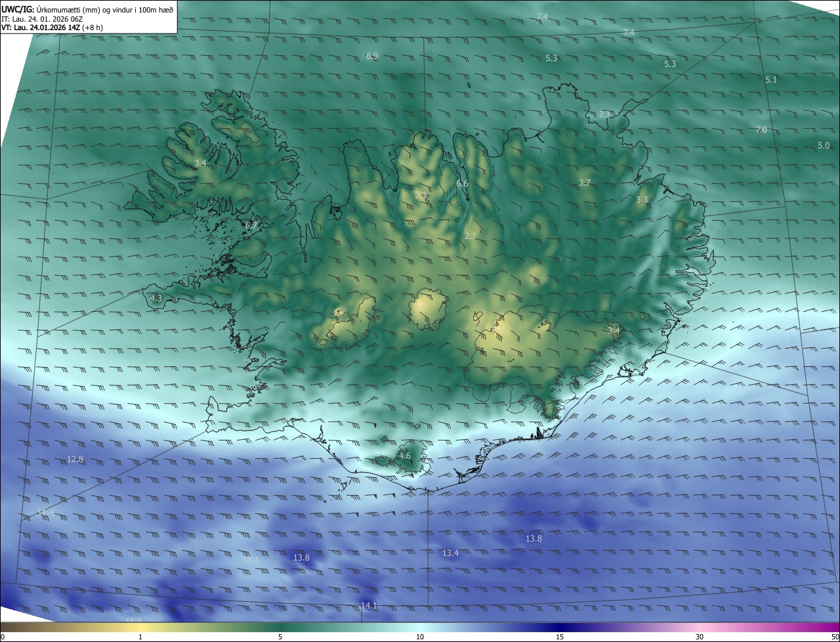
Task: Select the 5.1 value label
Action: 771,80
